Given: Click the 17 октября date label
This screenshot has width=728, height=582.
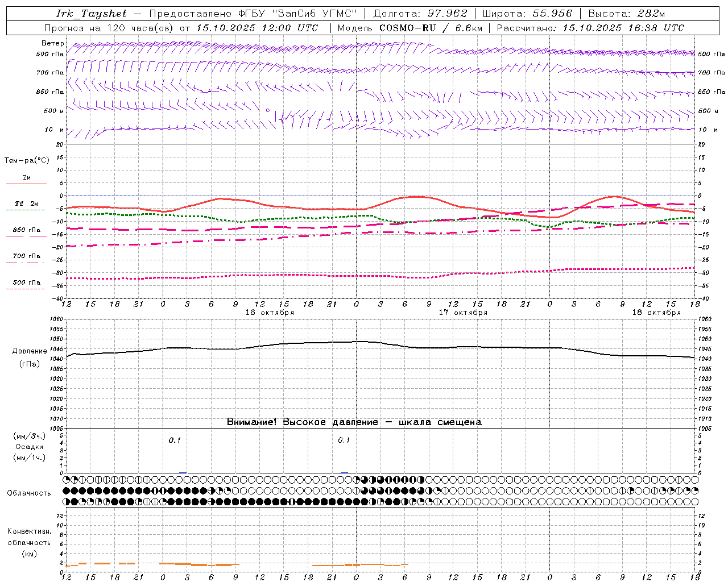Looking at the screenshot, I should click(x=463, y=313).
